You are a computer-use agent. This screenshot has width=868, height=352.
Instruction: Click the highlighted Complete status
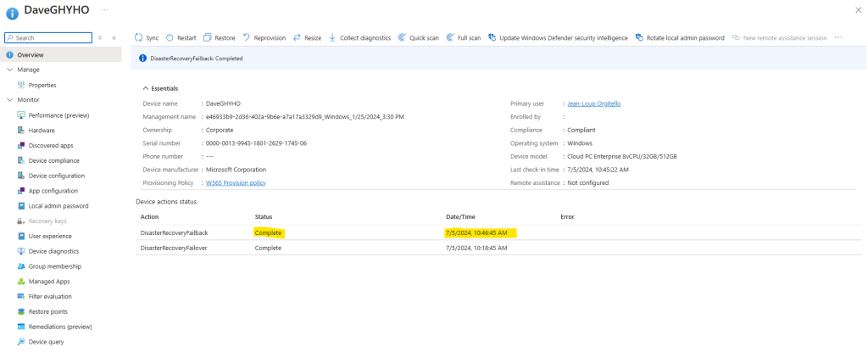[269, 232]
